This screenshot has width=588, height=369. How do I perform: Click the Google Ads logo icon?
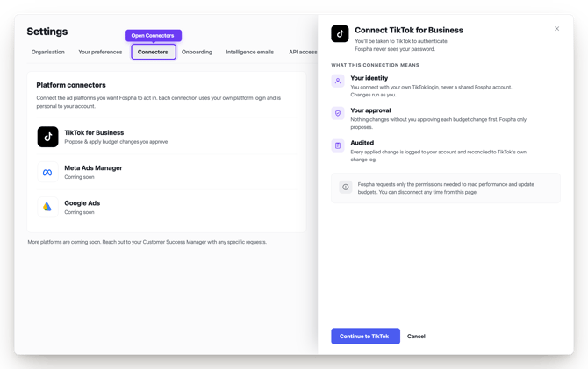(47, 207)
